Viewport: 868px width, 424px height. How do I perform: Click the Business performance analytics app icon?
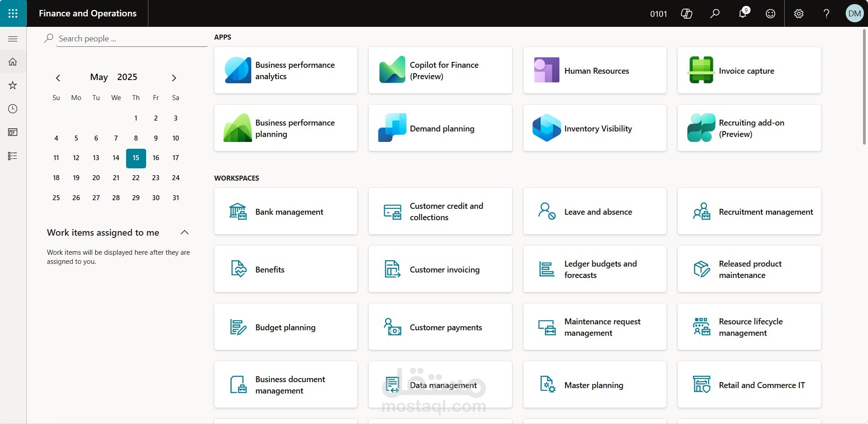coord(238,70)
